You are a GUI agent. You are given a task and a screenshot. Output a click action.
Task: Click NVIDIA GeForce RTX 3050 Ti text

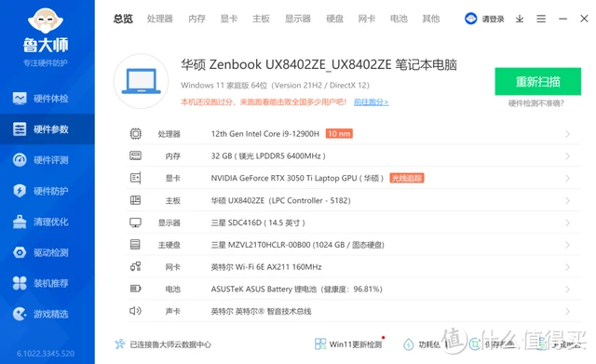[297, 178]
